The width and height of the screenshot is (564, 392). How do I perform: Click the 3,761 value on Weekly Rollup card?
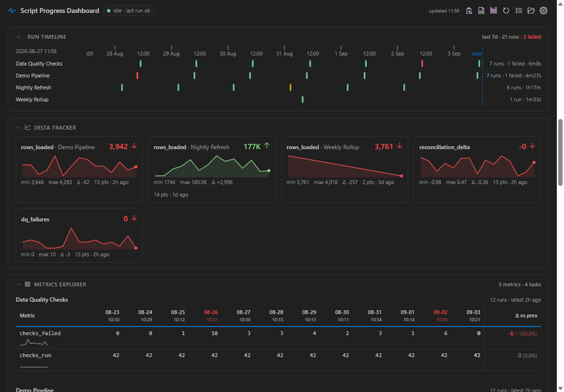pos(384,147)
